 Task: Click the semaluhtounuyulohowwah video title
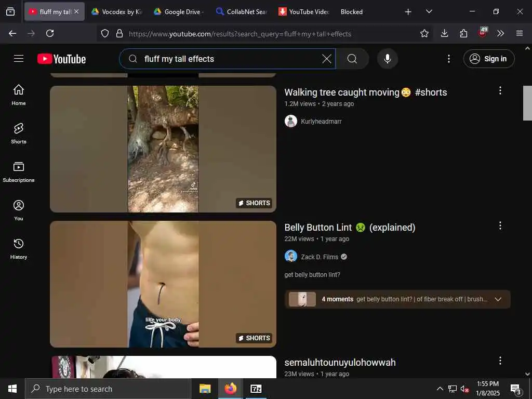pos(340,362)
